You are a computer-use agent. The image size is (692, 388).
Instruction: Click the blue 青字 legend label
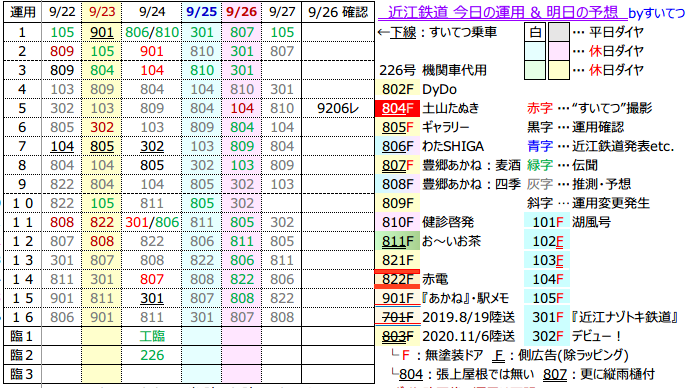pyautogui.click(x=539, y=146)
